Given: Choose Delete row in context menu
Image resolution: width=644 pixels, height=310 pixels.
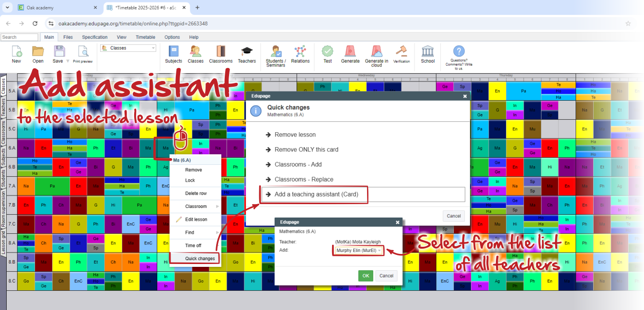Looking at the screenshot, I should (x=195, y=194).
